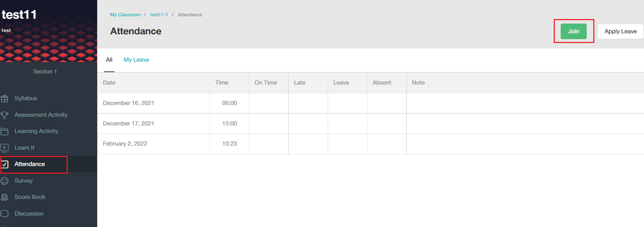Select the February 2, 2022 row
644x227 pixels.
370,143
